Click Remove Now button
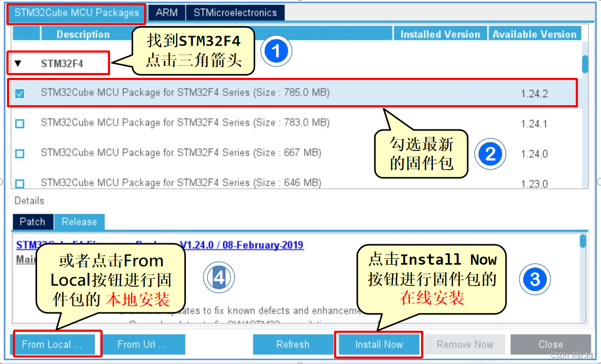This screenshot has height=364, width=601. click(465, 344)
